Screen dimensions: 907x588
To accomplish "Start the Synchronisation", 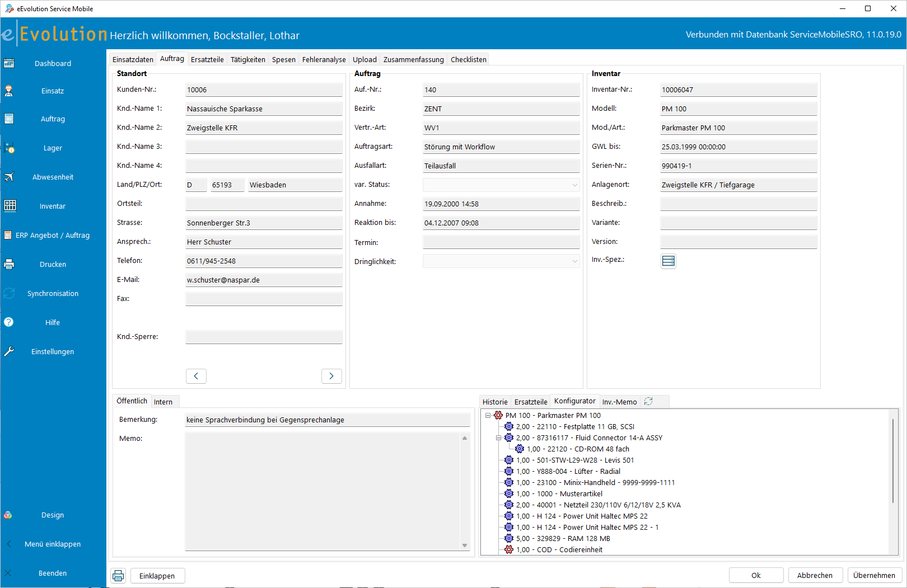I will point(53,293).
